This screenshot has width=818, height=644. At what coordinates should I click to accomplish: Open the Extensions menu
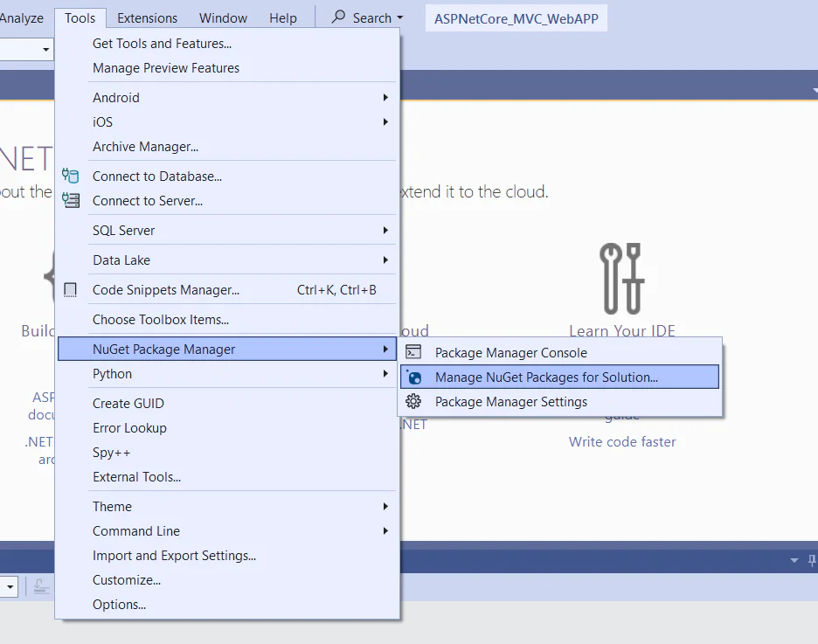(147, 18)
